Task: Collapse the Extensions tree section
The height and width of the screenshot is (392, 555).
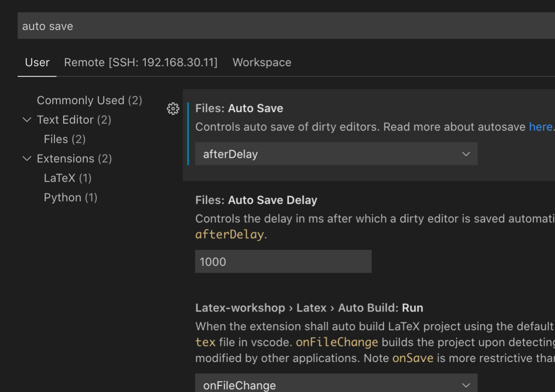Action: tap(27, 159)
